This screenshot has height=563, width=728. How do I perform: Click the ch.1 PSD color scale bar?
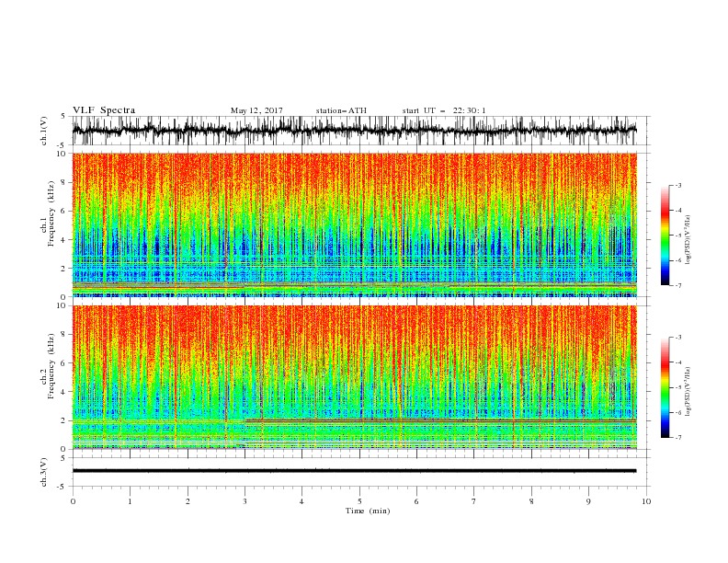pyautogui.click(x=665, y=236)
